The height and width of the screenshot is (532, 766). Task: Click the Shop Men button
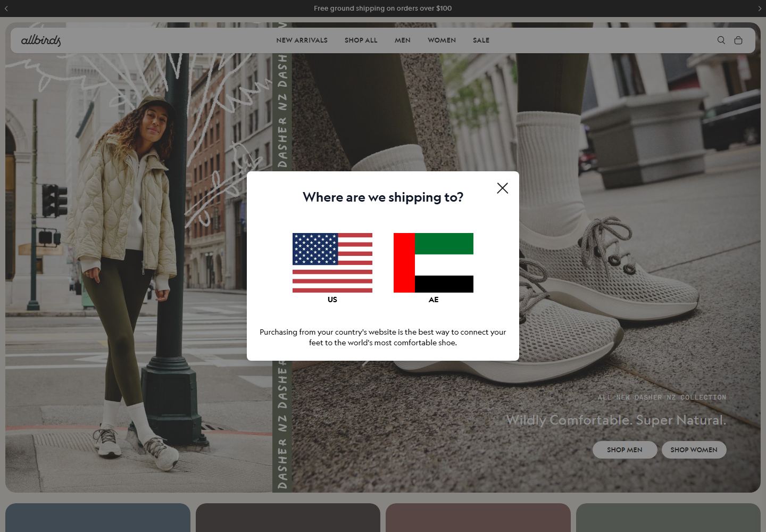click(x=625, y=450)
